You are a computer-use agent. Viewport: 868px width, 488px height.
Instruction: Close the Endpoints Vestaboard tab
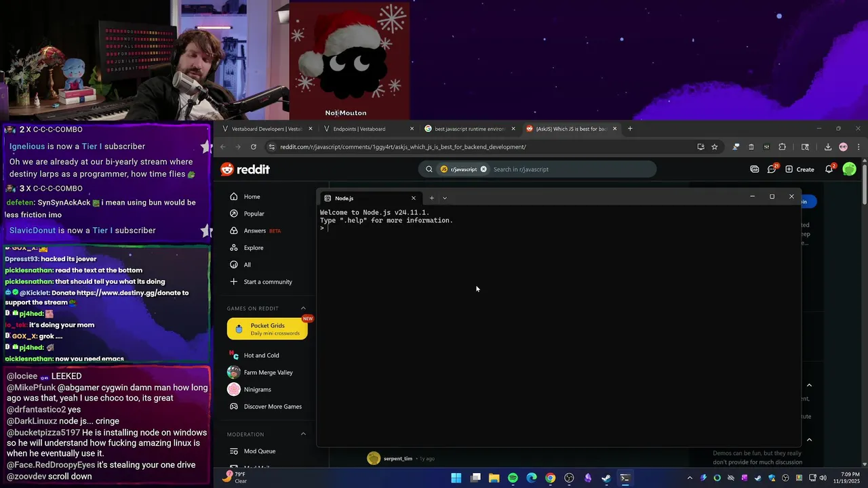coord(412,129)
